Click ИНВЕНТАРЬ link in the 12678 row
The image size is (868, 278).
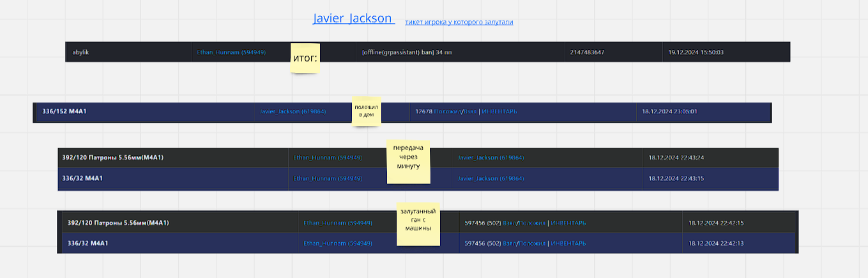click(499, 112)
